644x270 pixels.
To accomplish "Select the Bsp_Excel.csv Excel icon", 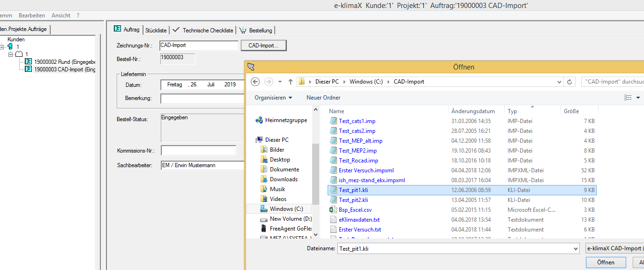I will (333, 210).
